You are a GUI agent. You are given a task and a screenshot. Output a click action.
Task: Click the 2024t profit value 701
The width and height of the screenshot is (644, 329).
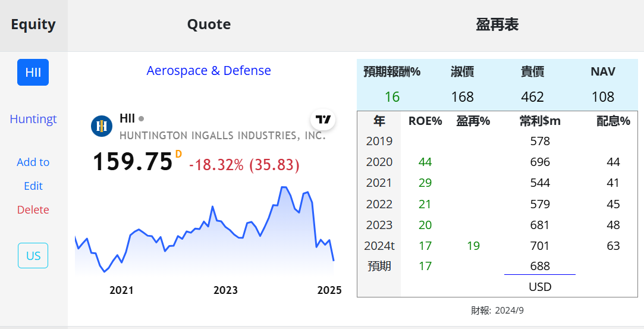(x=540, y=246)
